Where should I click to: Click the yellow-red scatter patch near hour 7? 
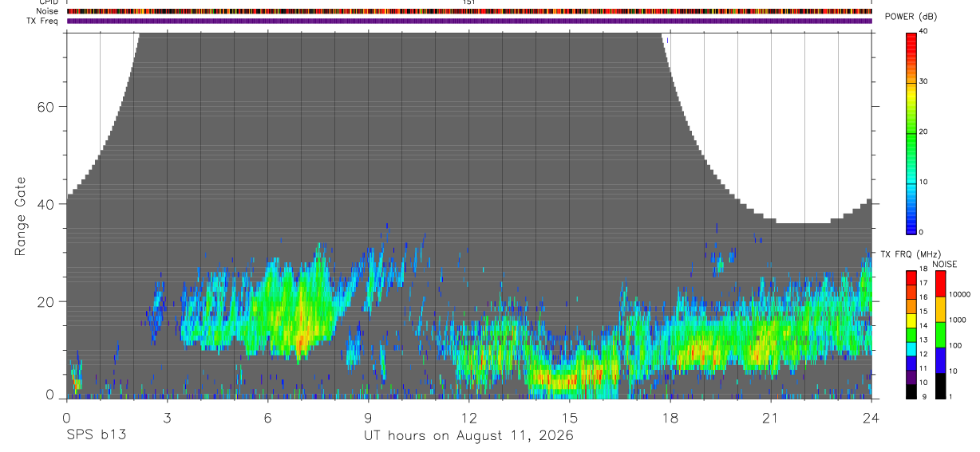pos(302,335)
